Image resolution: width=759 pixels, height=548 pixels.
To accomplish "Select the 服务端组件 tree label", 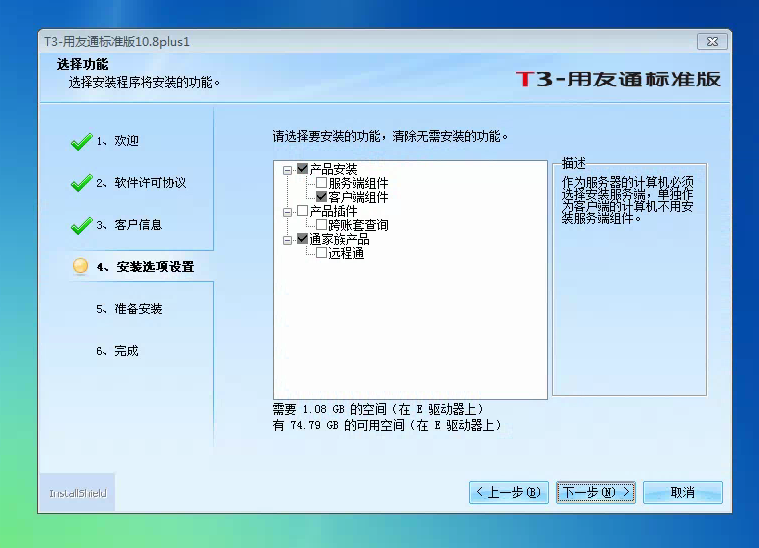I will coord(358,183).
